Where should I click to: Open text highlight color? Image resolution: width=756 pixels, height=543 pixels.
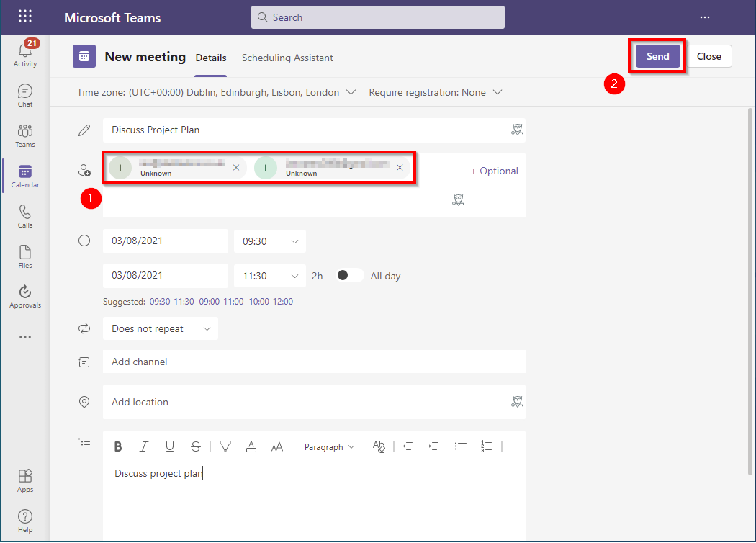(x=225, y=447)
